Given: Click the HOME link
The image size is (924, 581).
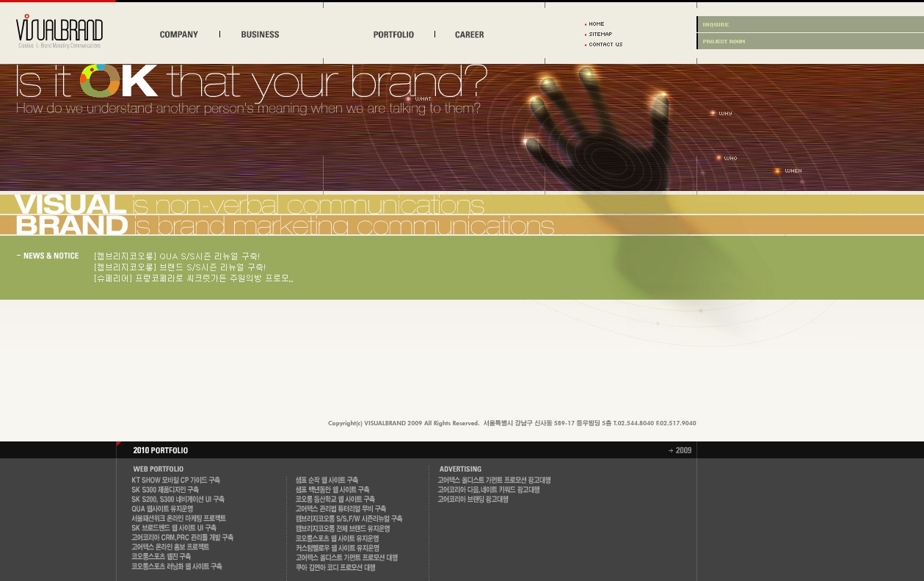Looking at the screenshot, I should pos(596,24).
